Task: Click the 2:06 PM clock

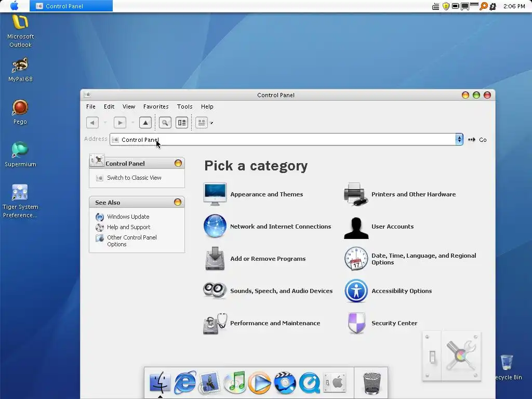Action: [x=514, y=6]
